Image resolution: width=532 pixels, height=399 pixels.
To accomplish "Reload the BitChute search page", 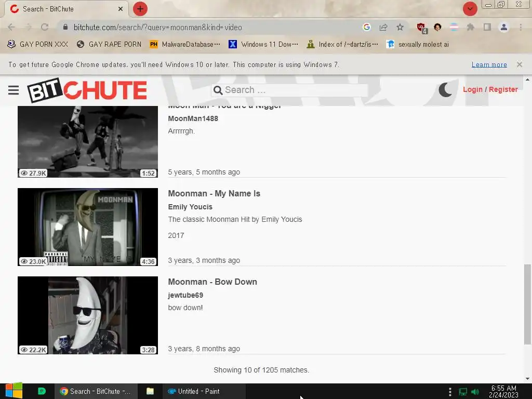I will (45, 27).
